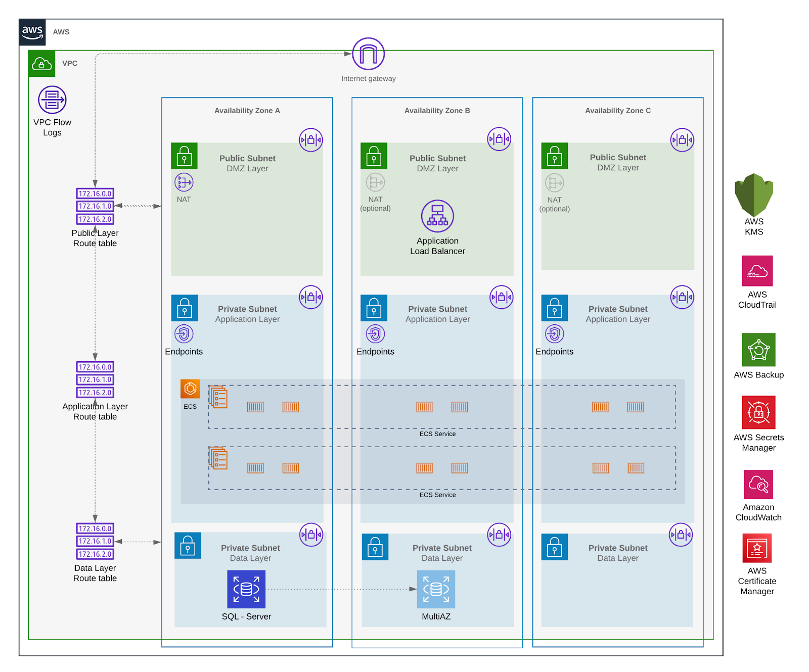The width and height of the screenshot is (809, 672).
Task: Click Zone B Data Layer subnet lock icon
Action: [375, 547]
